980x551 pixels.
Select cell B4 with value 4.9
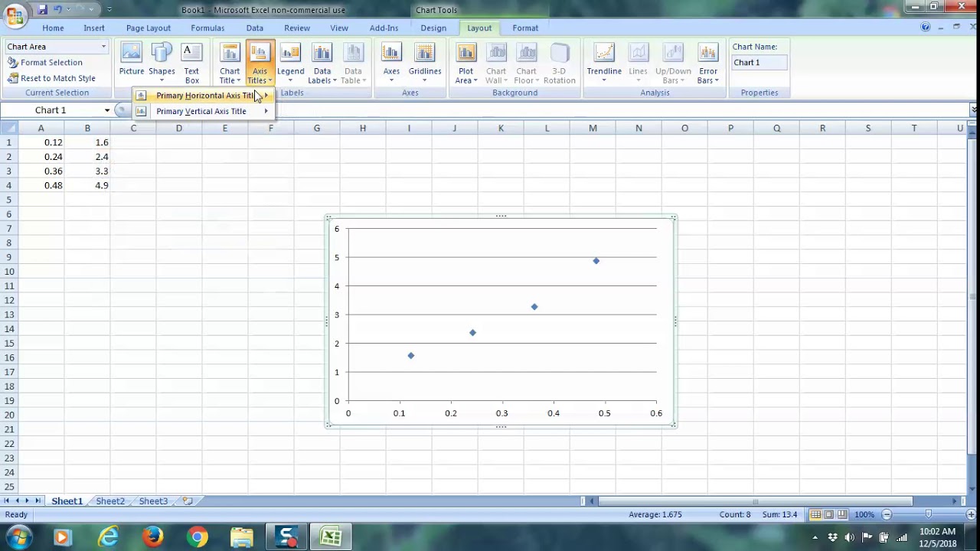point(87,185)
